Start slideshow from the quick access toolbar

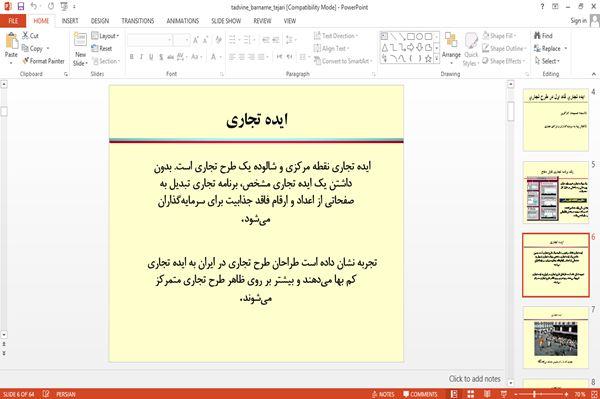[64, 6]
